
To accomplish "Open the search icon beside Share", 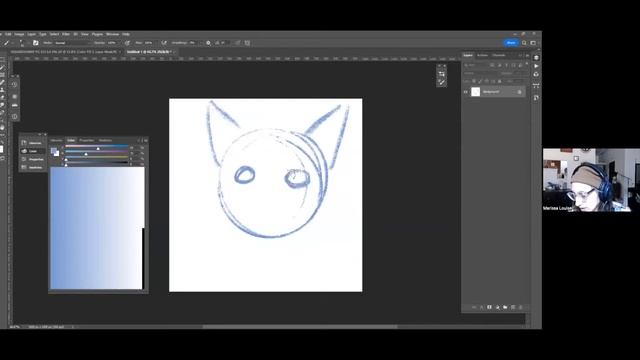I will (524, 43).
